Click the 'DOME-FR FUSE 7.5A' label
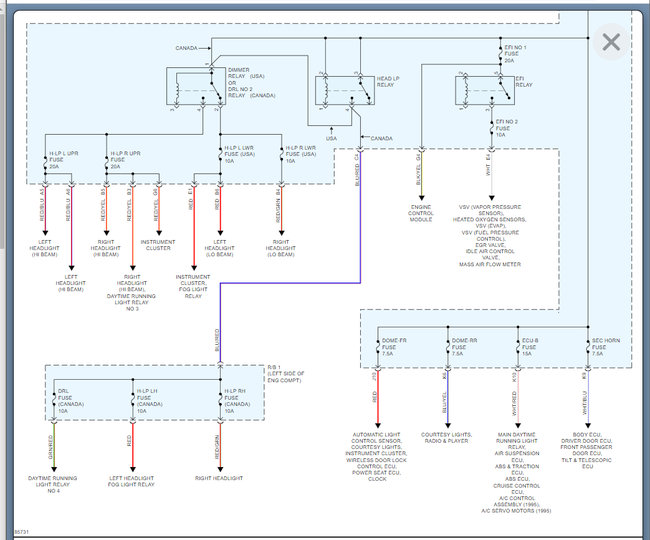Image resolution: width=650 pixels, height=540 pixels. point(394,347)
